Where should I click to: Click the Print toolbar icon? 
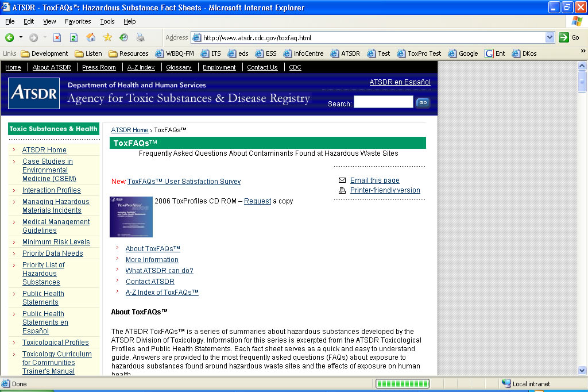point(140,37)
